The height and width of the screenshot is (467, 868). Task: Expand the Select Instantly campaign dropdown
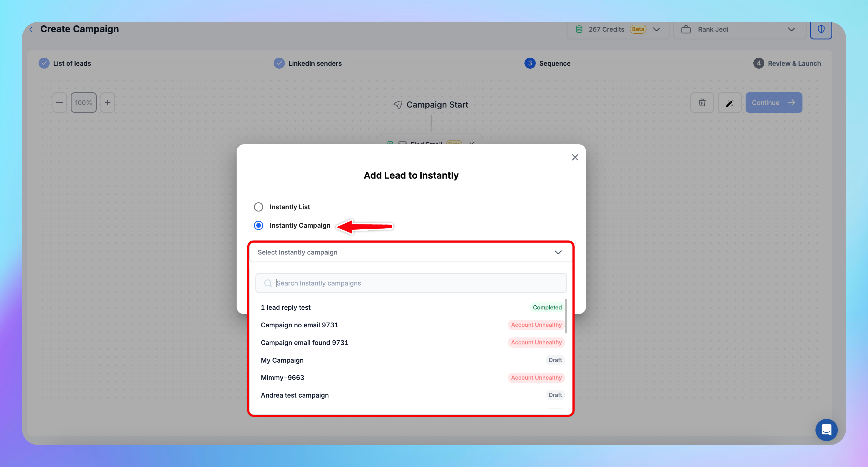(411, 252)
